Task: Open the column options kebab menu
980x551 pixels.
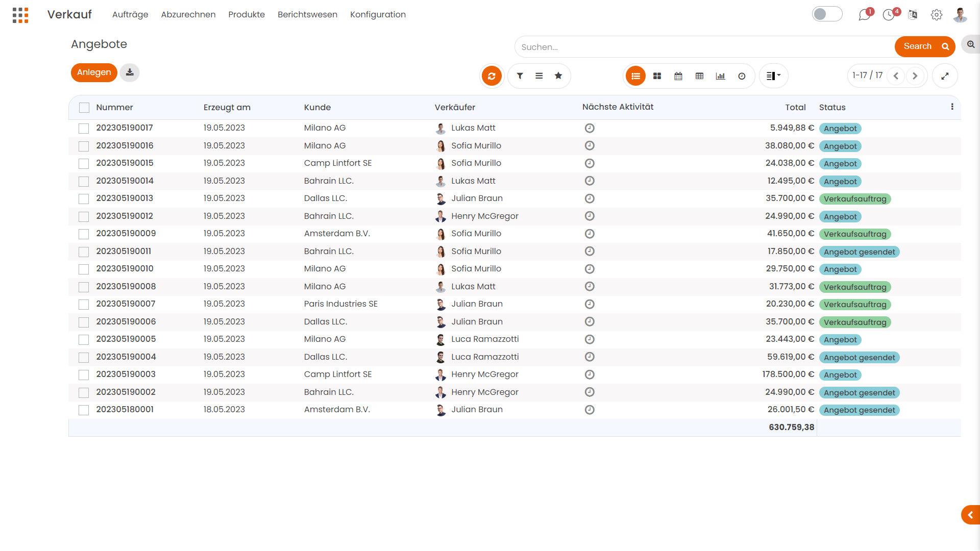Action: pyautogui.click(x=952, y=107)
